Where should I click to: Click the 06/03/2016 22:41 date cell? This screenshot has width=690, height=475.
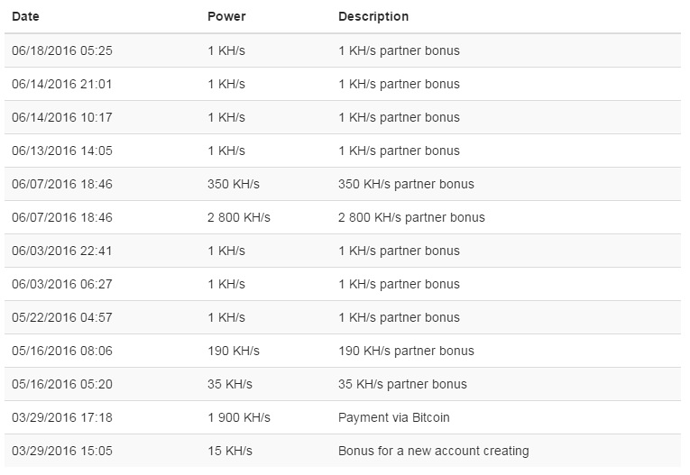pyautogui.click(x=62, y=251)
